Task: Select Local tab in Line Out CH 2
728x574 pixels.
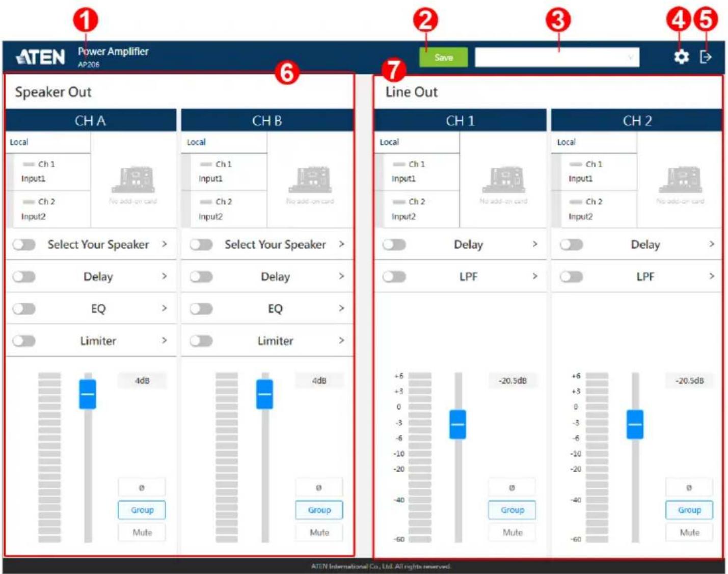Action: point(594,142)
